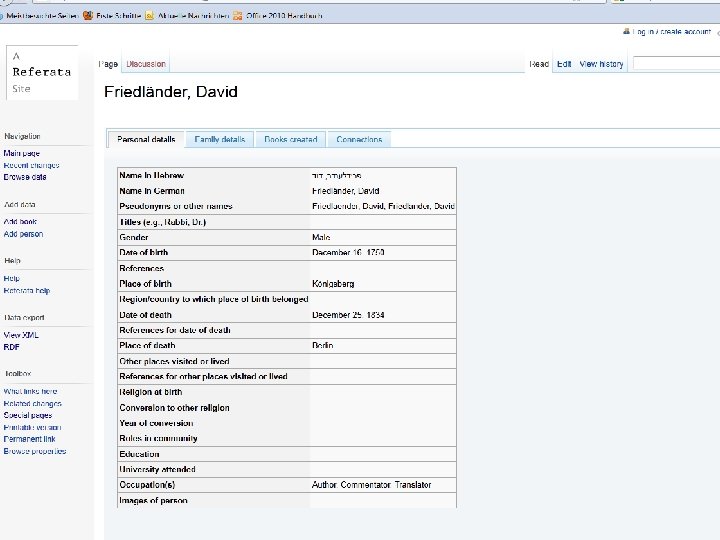Click 'Add book' in sidebar
720x540 pixels.
click(20, 221)
